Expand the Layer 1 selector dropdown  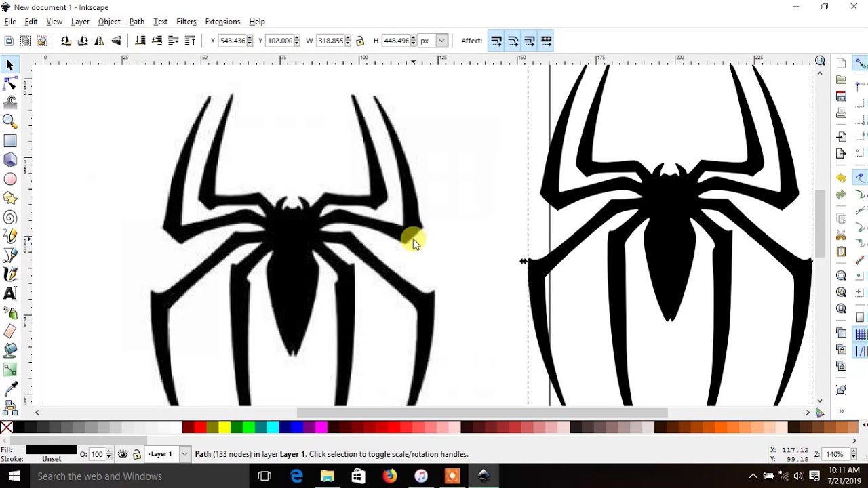(x=184, y=454)
